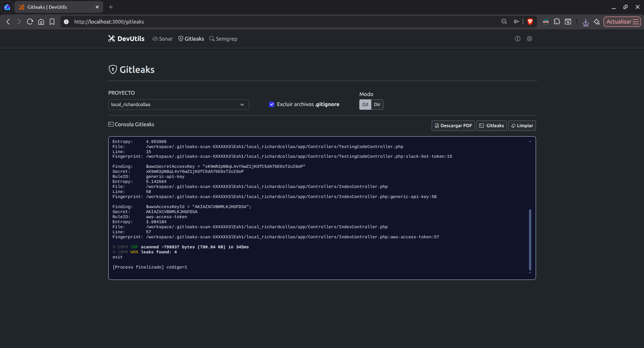Click the browser back arrow
644x348 pixels.
pos(8,22)
